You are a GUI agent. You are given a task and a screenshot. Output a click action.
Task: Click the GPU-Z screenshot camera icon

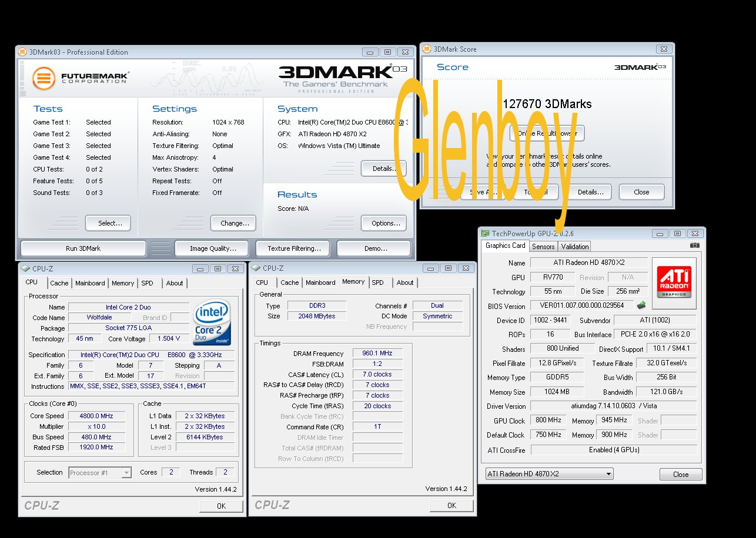(x=694, y=246)
